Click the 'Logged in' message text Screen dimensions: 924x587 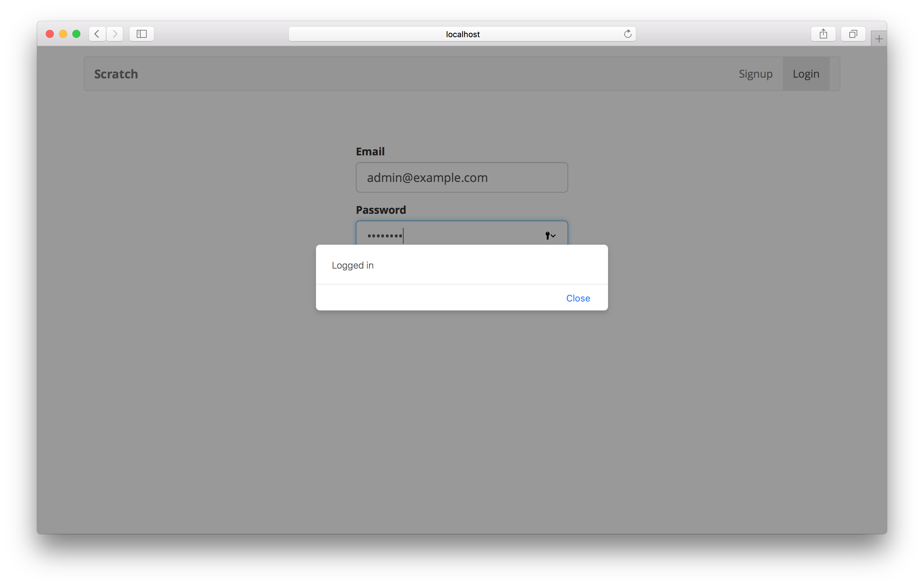pos(352,266)
